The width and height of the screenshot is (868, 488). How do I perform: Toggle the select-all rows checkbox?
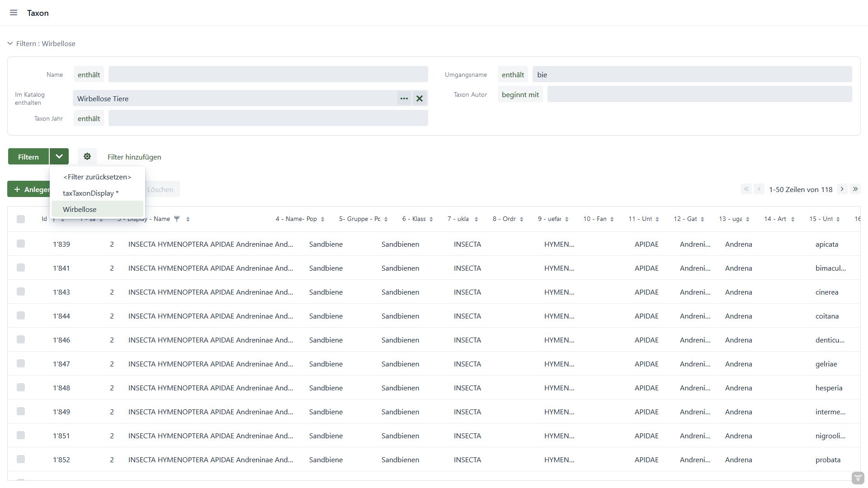21,219
